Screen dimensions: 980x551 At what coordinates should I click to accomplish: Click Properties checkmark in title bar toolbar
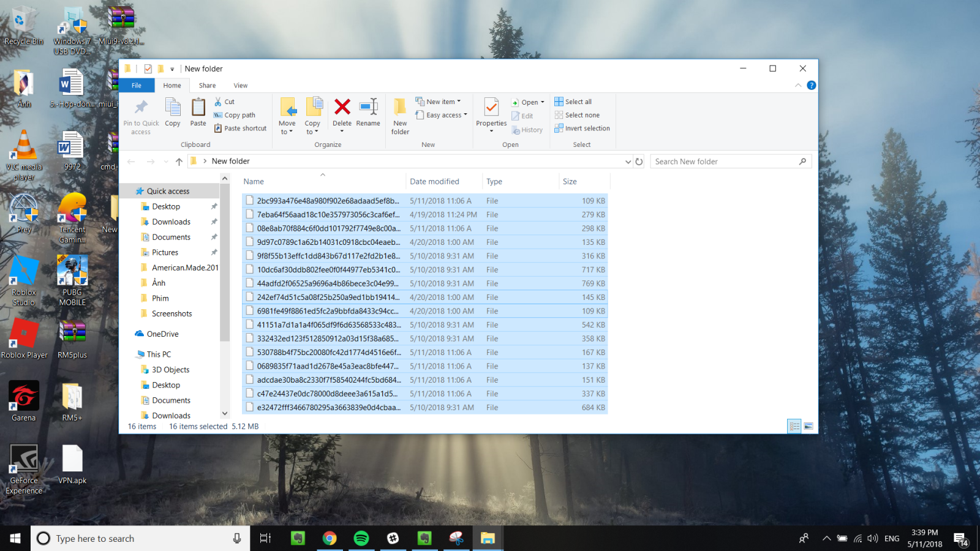coord(148,69)
